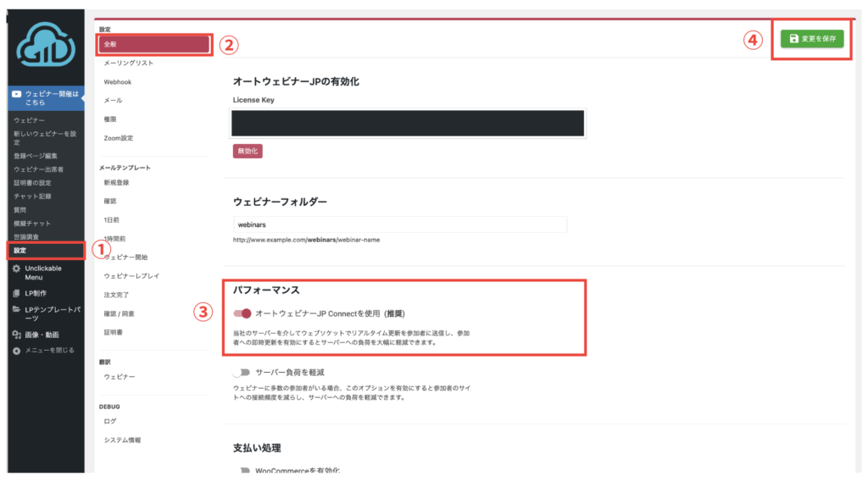Screen dimensions: 868x482
Task: Click the メニューを閉じる collapse arrow icon
Action: pos(17,350)
